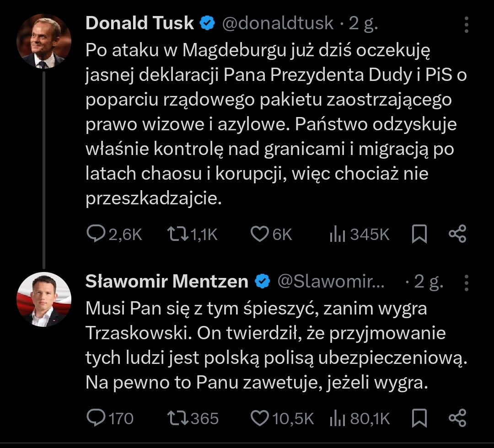Like Sławomir Mentzen's reply
Screen dimensions: 494x448
click(x=260, y=418)
